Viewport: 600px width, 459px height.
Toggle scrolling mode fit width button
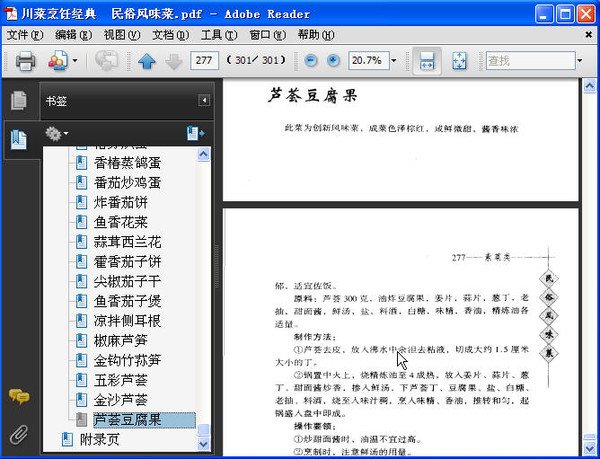(x=427, y=60)
